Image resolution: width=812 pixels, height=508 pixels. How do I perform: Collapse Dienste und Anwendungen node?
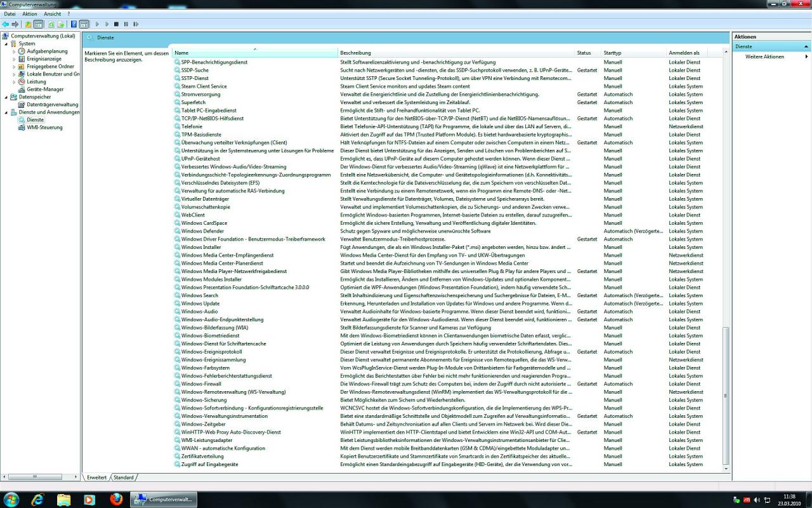click(x=5, y=112)
